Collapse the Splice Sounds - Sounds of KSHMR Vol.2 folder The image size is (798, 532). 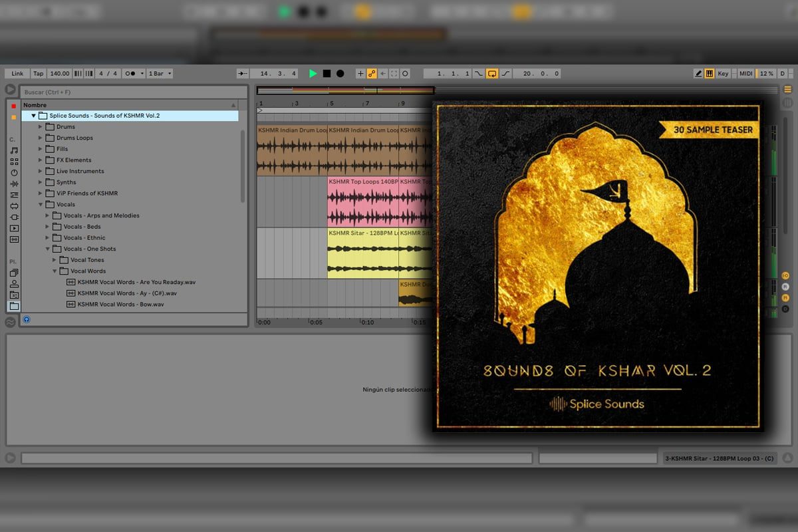[34, 116]
